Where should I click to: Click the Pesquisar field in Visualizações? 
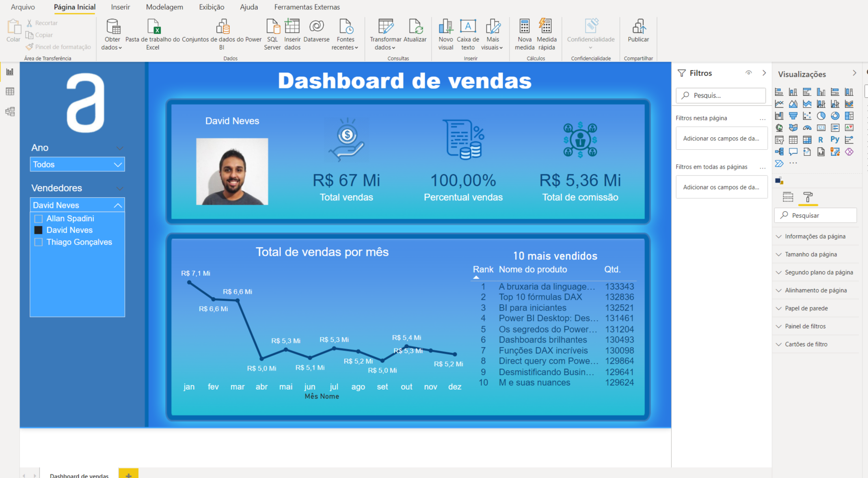pyautogui.click(x=816, y=215)
